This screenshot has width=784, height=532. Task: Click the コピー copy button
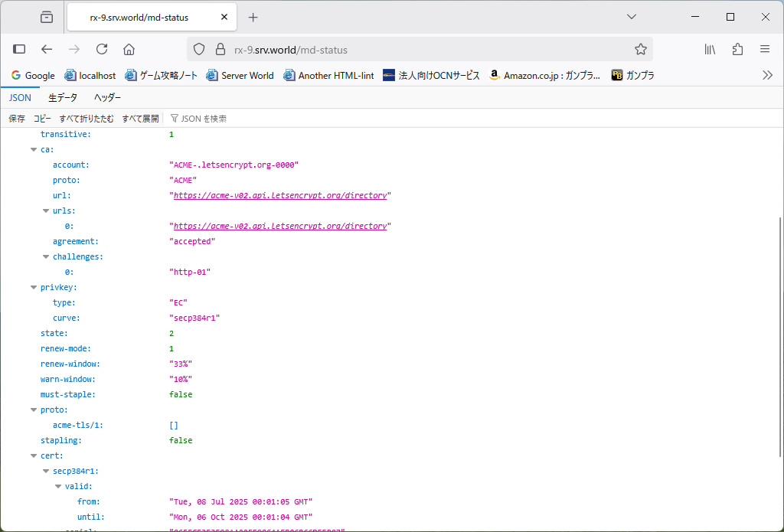click(x=42, y=119)
